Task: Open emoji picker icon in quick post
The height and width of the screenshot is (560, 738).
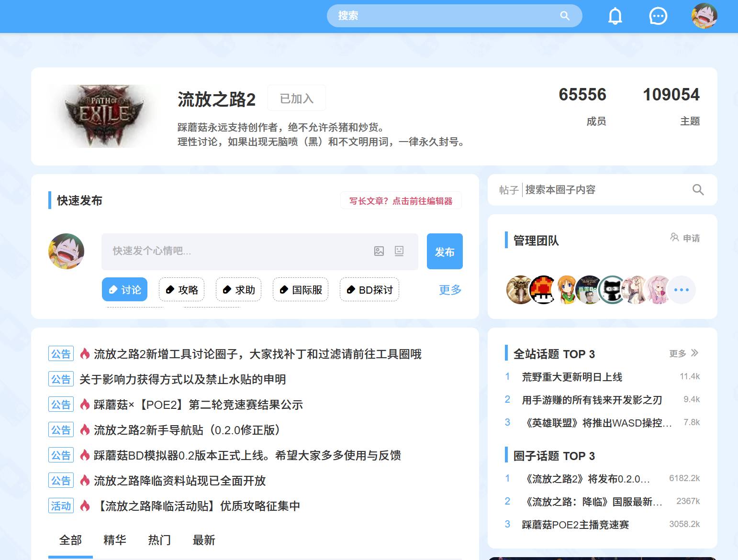Action: click(399, 251)
